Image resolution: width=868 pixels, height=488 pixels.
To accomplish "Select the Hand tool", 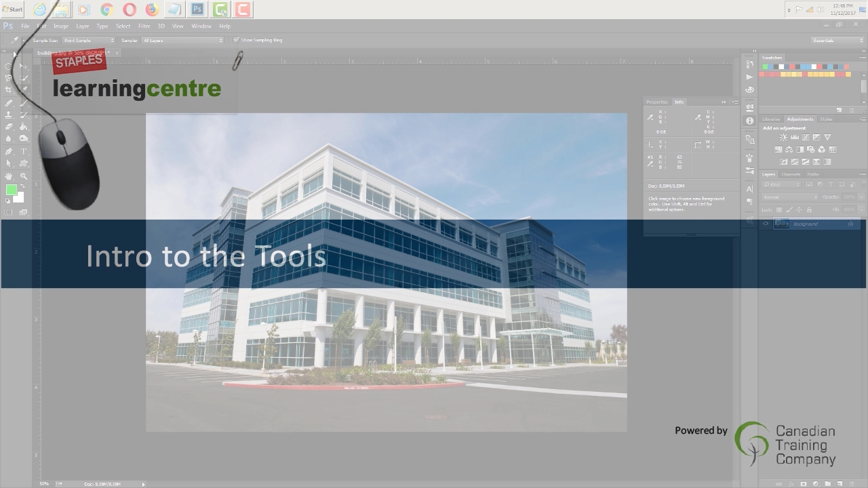I will (x=9, y=176).
